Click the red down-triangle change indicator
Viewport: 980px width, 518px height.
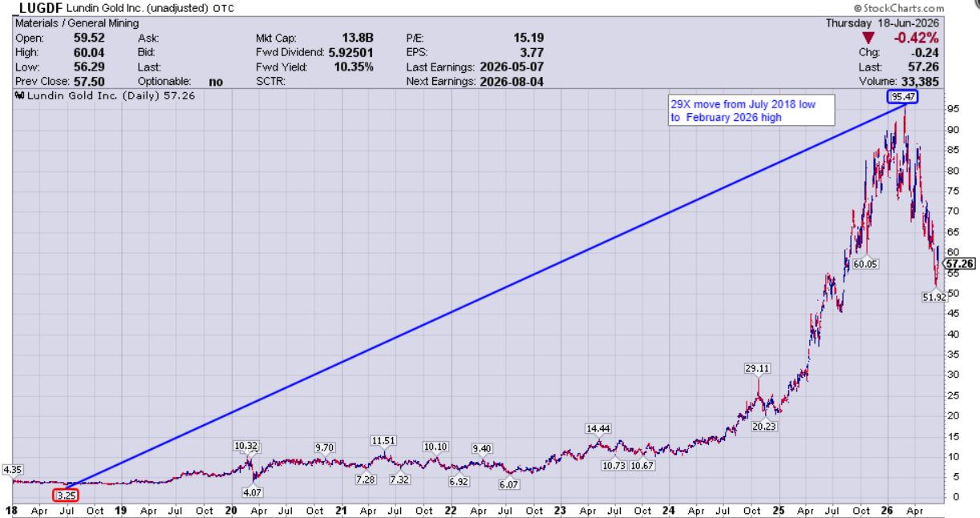(x=869, y=38)
